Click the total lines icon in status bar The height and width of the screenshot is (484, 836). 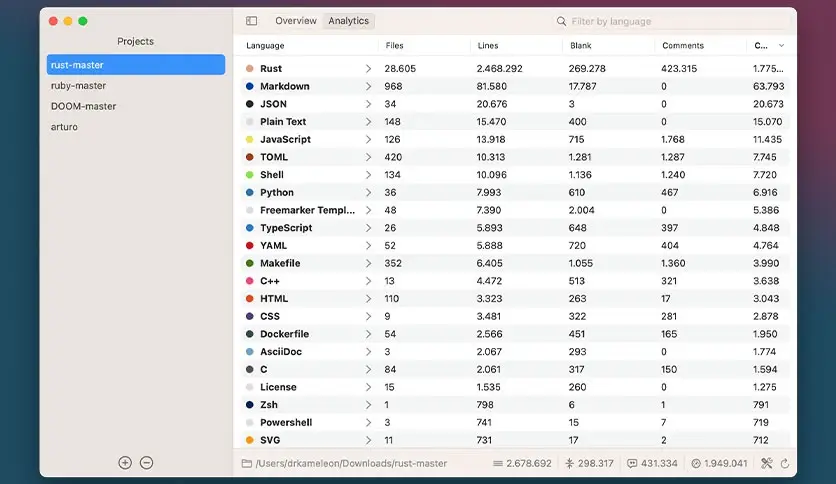coord(498,464)
